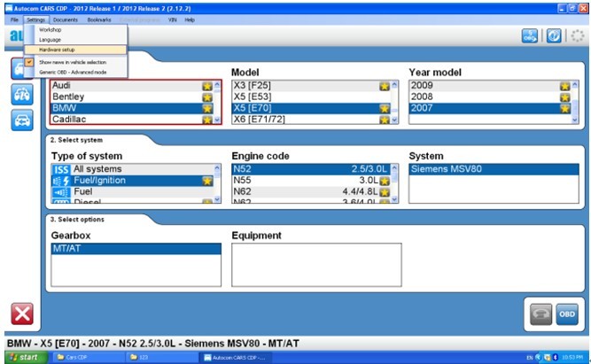Select the truck diagnostics sidebar icon
The width and height of the screenshot is (591, 364).
click(22, 94)
